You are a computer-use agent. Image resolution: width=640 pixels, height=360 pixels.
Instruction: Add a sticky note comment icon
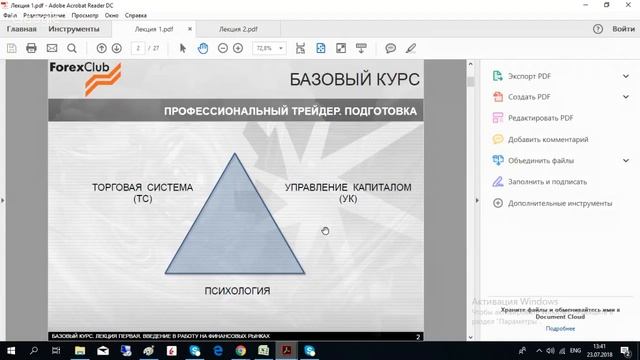391,48
